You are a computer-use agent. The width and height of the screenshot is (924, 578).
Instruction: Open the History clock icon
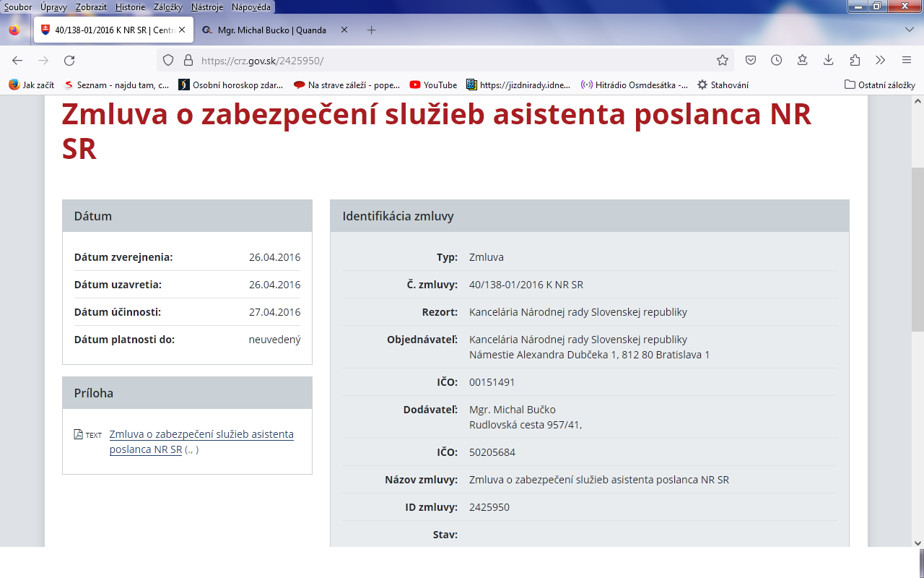tap(777, 60)
